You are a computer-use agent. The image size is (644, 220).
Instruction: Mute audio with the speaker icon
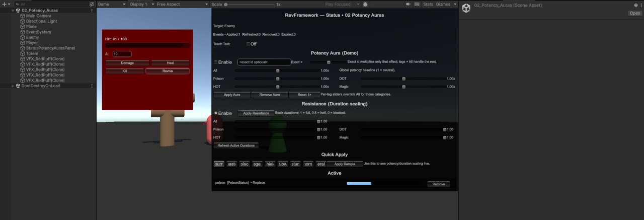tap(408, 4)
